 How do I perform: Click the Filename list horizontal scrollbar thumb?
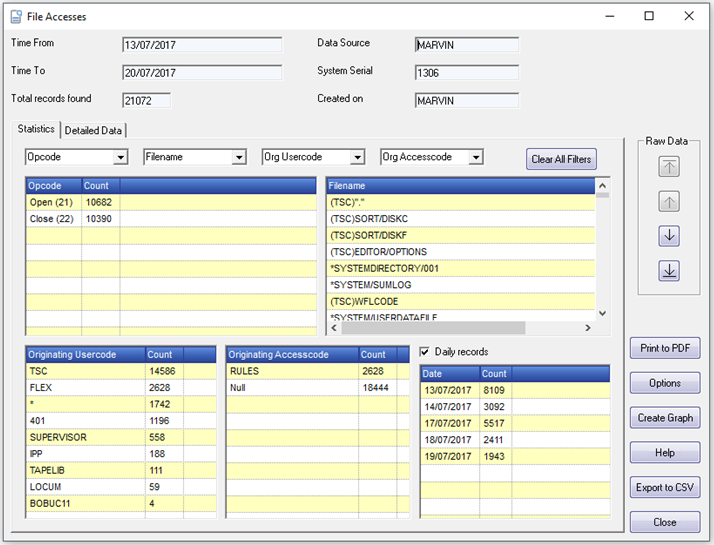[433, 328]
